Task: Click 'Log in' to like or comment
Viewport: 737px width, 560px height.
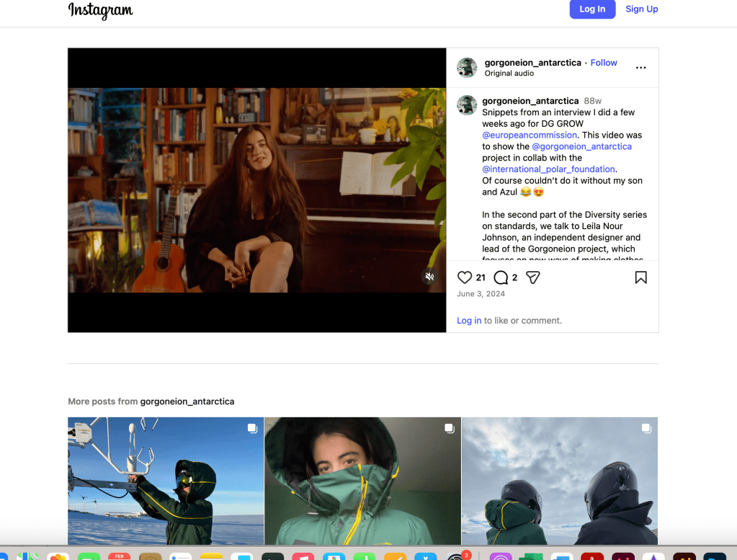Action: click(469, 321)
